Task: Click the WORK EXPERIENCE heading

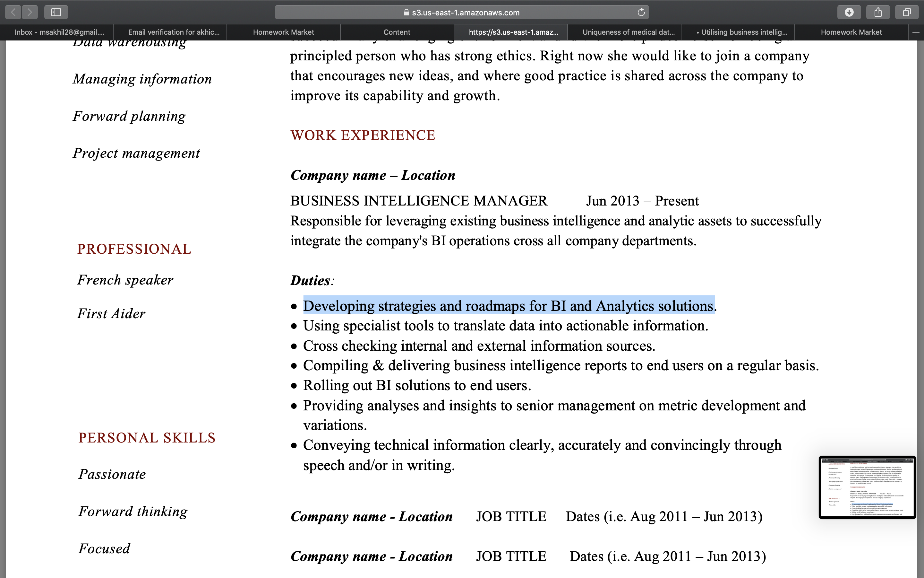Action: tap(363, 135)
